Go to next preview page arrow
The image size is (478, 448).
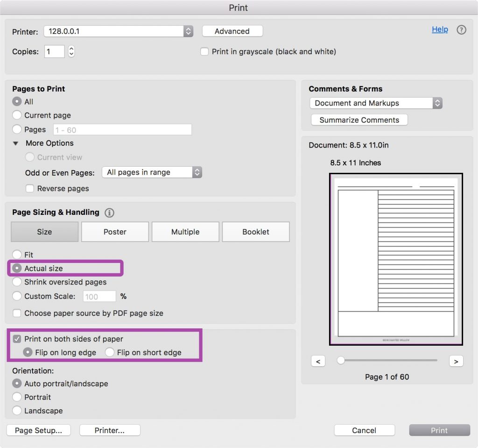tap(456, 361)
